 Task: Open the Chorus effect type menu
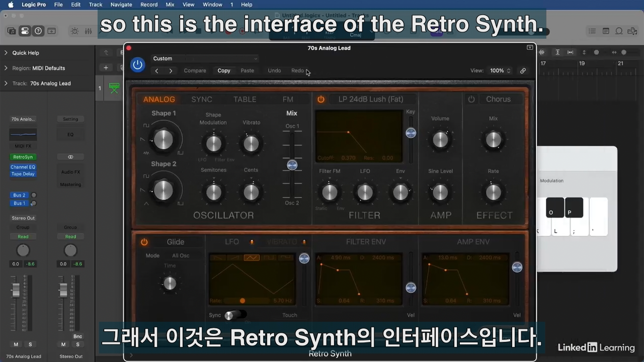point(498,99)
